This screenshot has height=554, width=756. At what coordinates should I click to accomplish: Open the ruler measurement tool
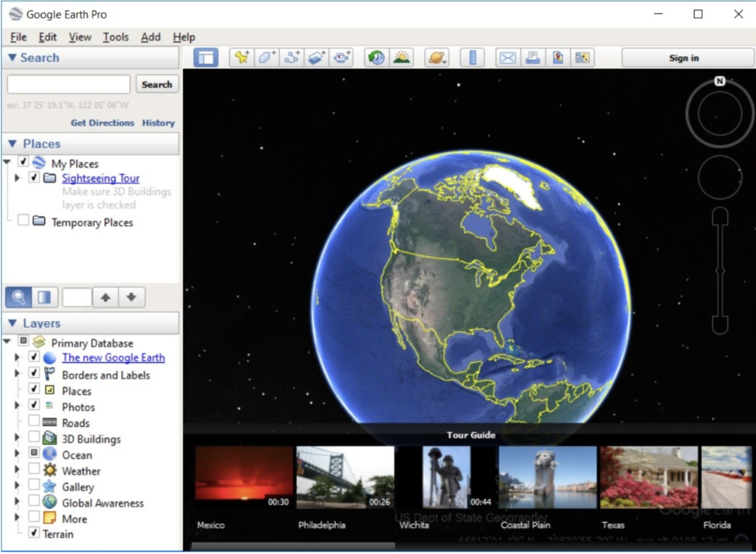click(x=472, y=58)
